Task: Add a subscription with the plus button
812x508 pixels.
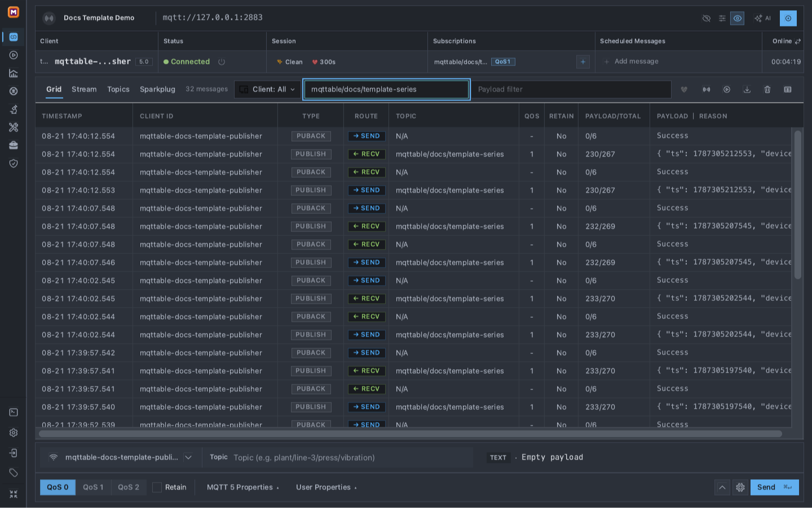Action: [x=583, y=62]
